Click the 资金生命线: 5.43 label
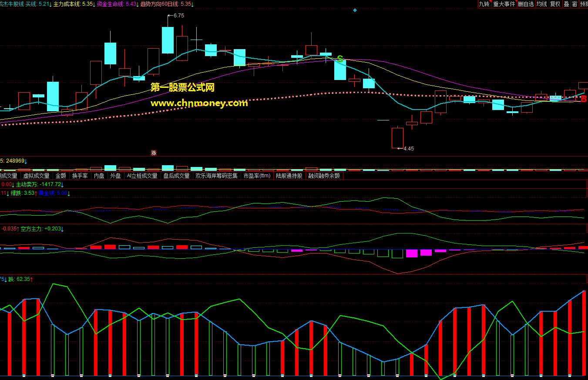The image size is (588, 380). coord(118,4)
